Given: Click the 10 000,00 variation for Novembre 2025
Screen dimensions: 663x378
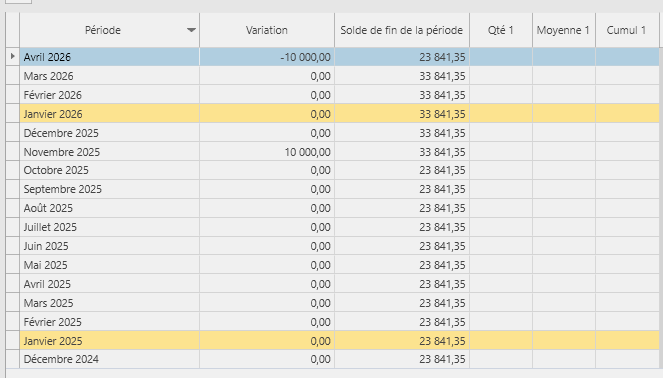Looking at the screenshot, I should point(307,152).
